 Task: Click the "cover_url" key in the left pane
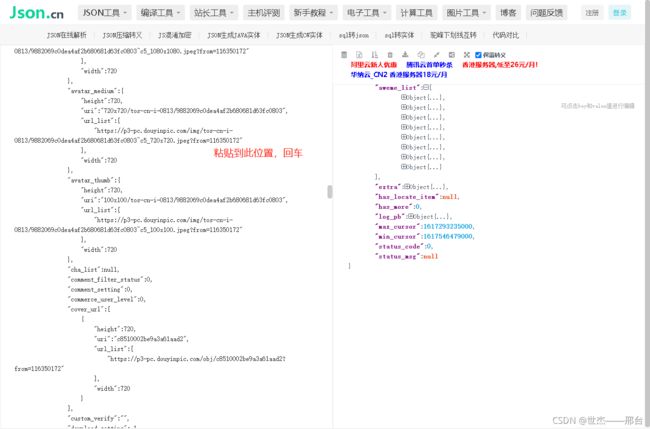(85, 309)
